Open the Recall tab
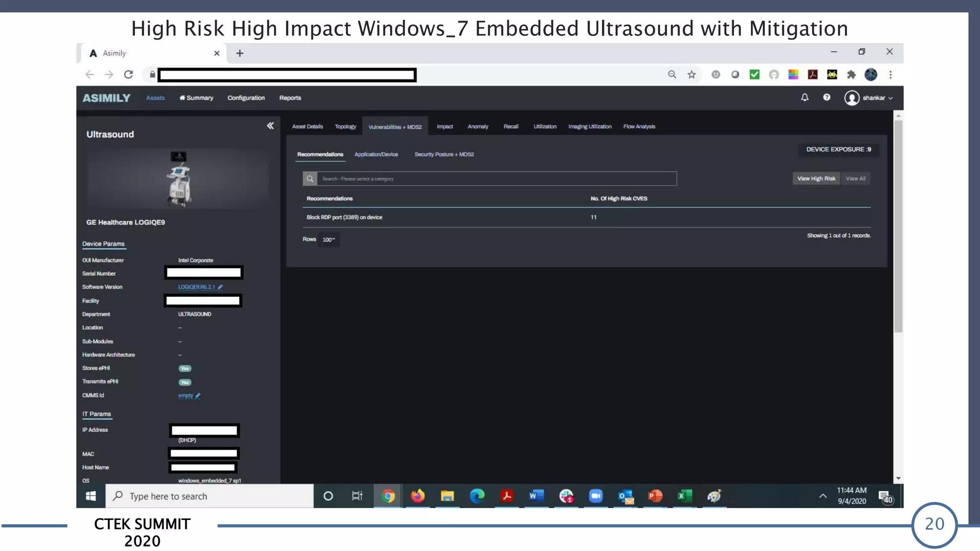The width and height of the screenshot is (980, 551). (x=511, y=127)
